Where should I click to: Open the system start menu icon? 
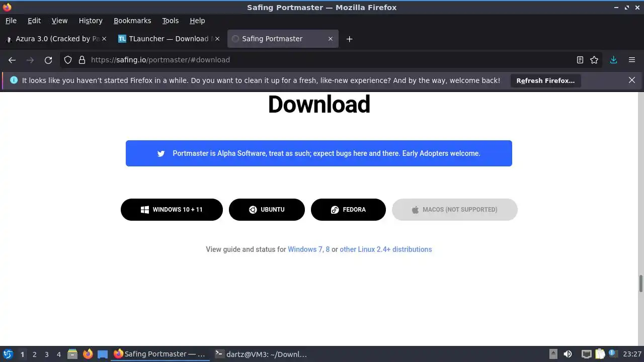8,354
